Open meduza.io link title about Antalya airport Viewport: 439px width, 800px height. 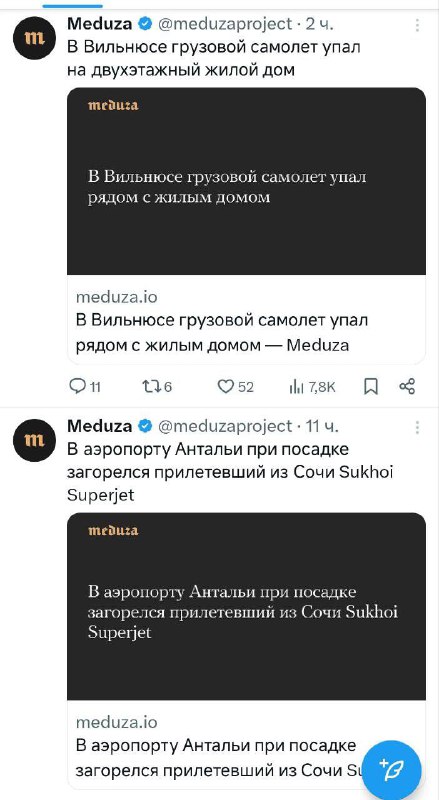[x=221, y=757]
